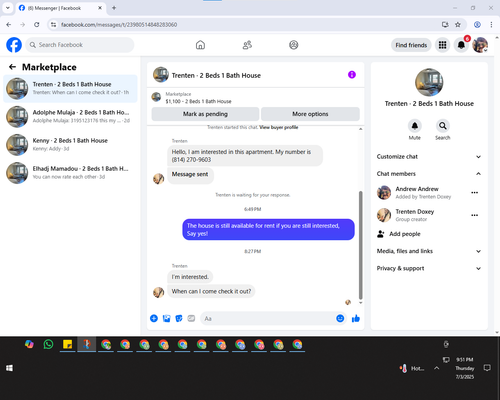Click the "I'm interested." message bubble

(x=190, y=277)
